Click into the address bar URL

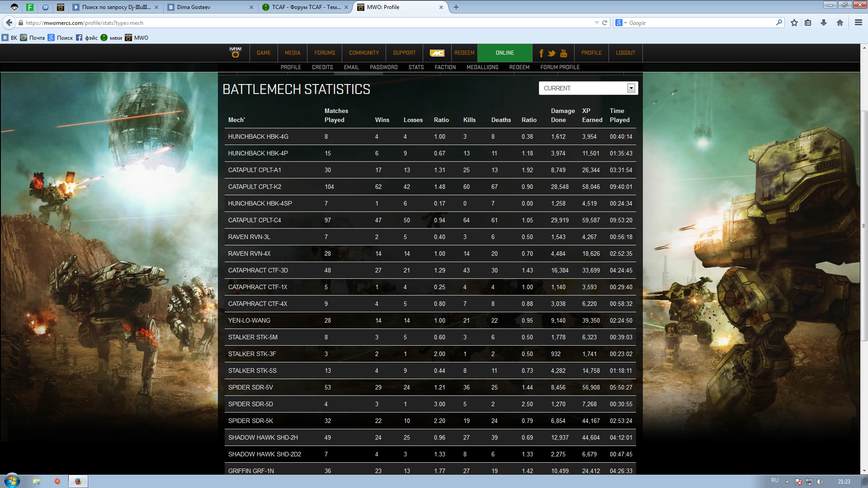(307, 23)
